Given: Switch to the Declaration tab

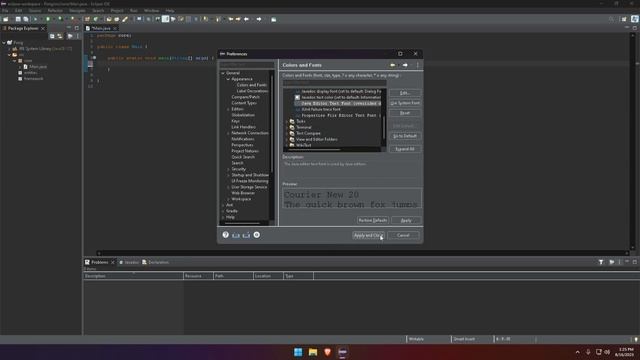Looking at the screenshot, I should click(156, 262).
